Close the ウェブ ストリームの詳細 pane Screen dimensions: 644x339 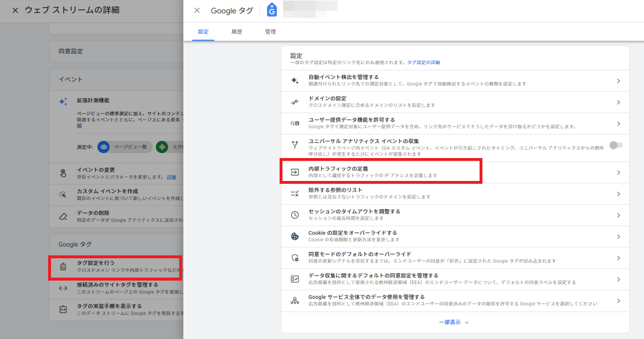coord(15,10)
